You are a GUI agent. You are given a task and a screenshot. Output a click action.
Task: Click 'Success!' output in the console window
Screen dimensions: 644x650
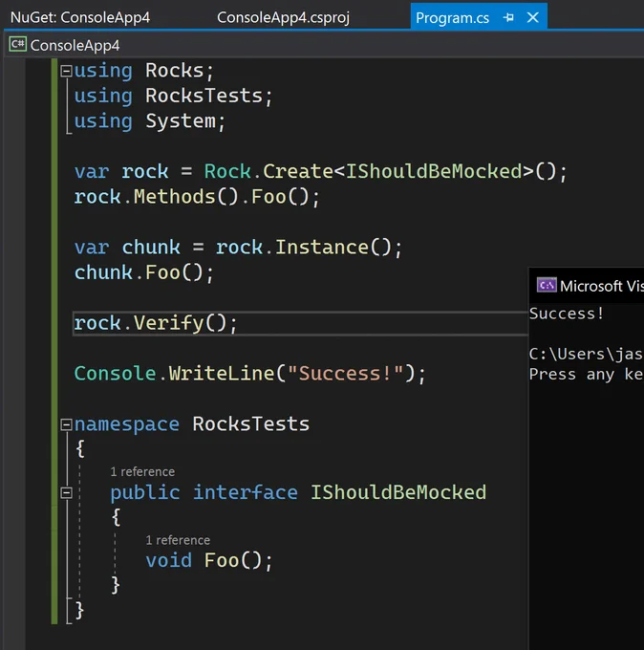pyautogui.click(x=567, y=314)
